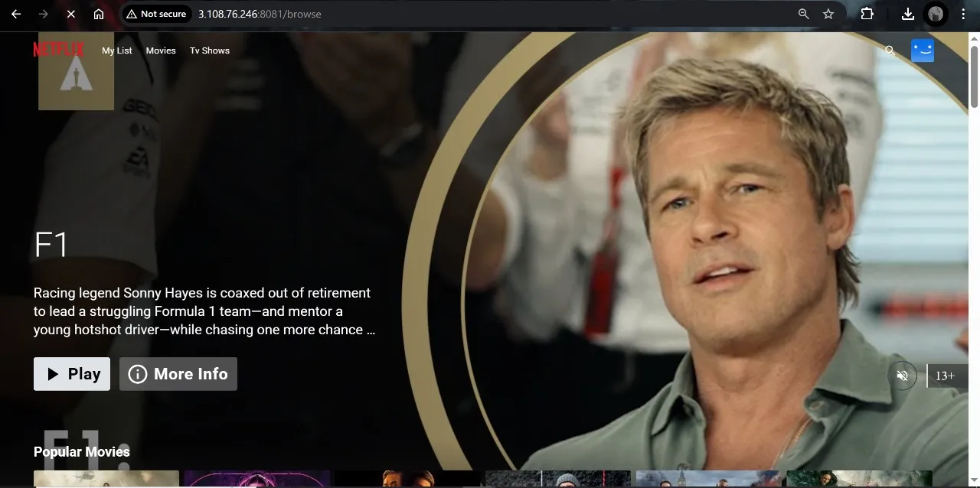Select the Popular Movies heading

pyautogui.click(x=82, y=451)
